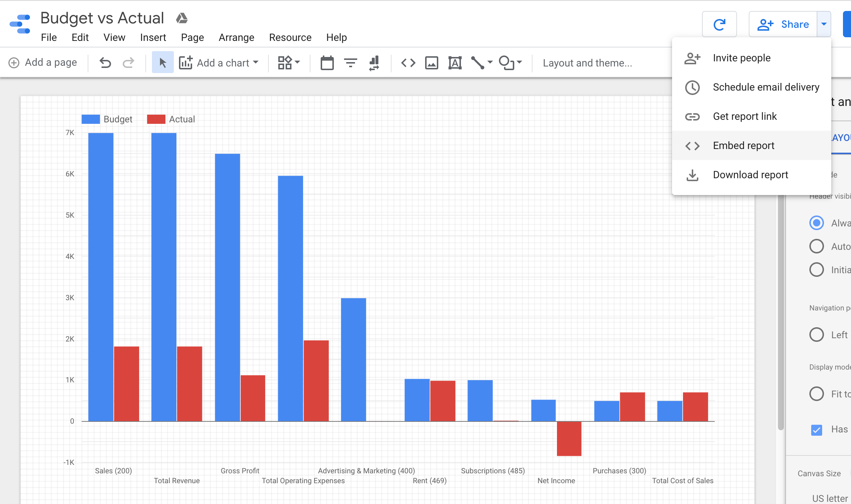
Task: Select the line drawing tool
Action: (477, 63)
